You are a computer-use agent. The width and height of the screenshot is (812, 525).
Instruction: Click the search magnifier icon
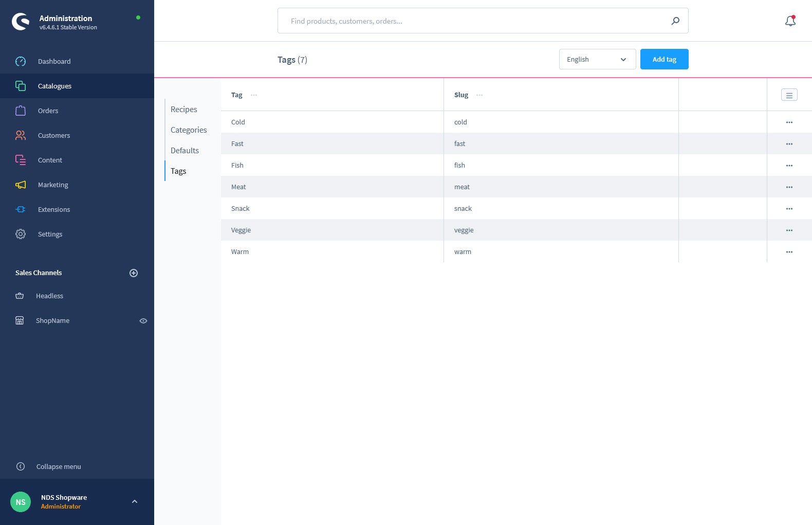pos(675,21)
